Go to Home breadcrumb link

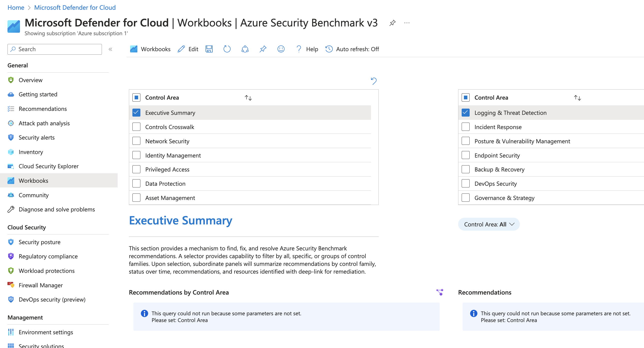[x=16, y=7]
